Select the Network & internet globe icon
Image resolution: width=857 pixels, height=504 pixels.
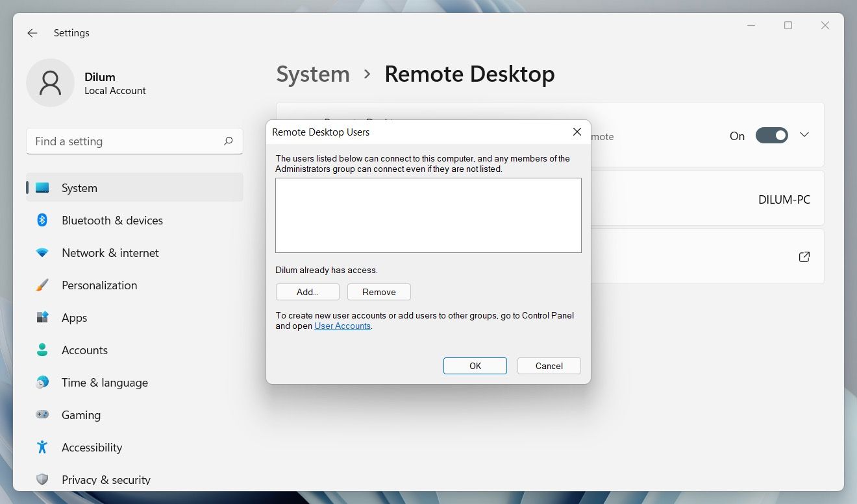tap(42, 253)
